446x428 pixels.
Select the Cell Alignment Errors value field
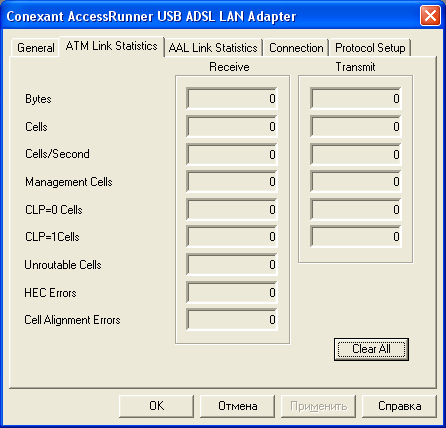click(x=232, y=320)
